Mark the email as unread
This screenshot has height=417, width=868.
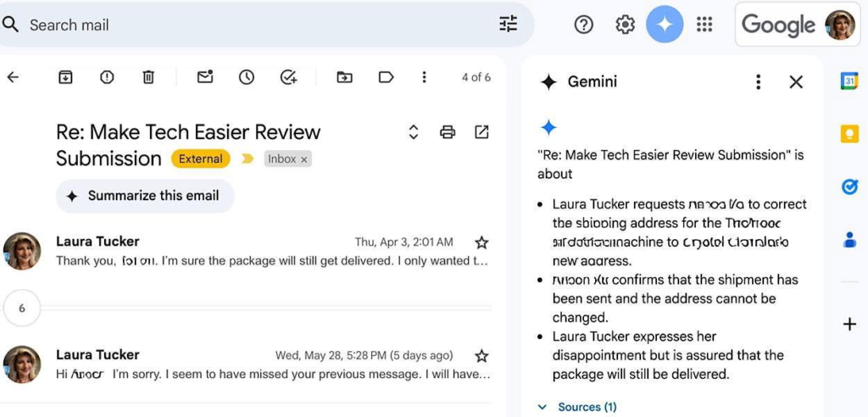point(205,77)
